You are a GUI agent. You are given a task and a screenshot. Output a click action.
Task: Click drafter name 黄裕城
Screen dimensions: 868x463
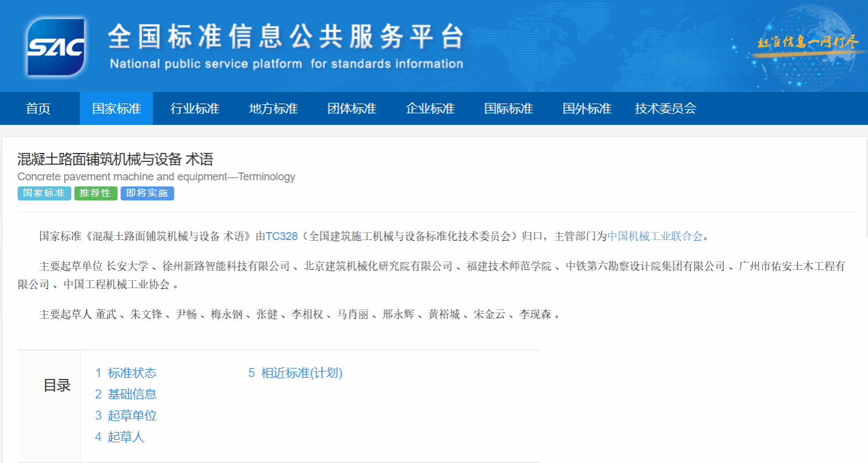click(x=444, y=314)
